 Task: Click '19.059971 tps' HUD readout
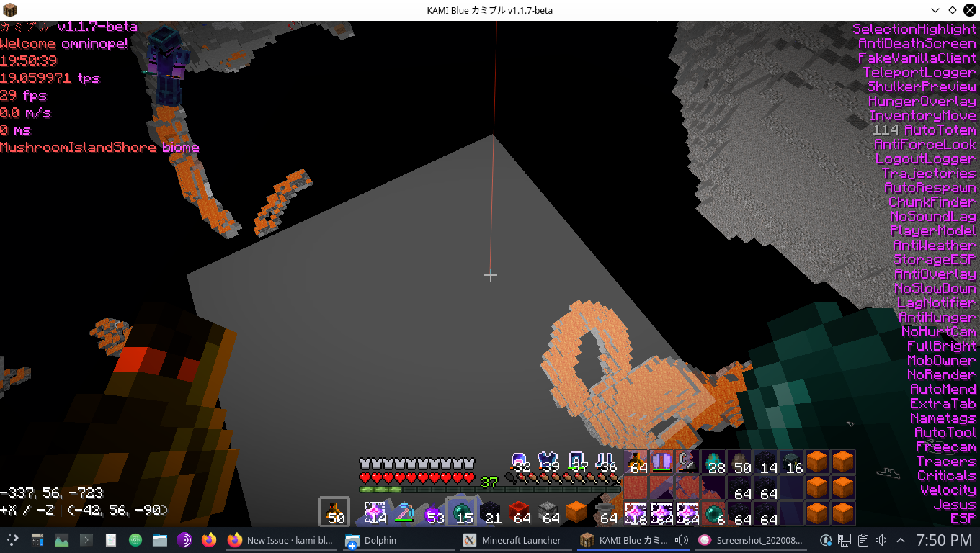[x=50, y=78]
